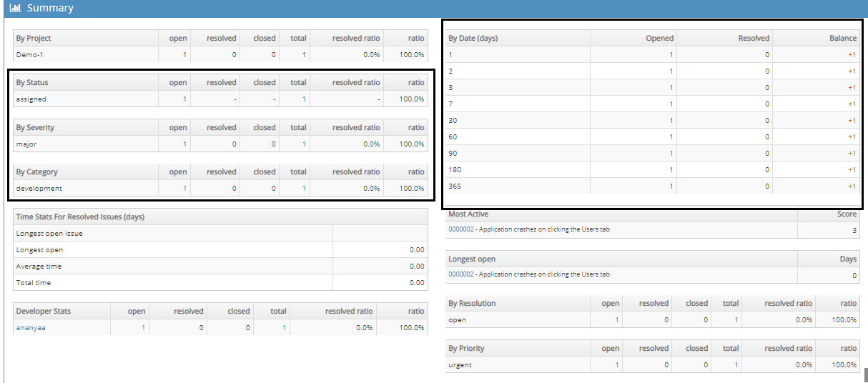Click the Opened count for 1 day row
The width and height of the screenshot is (868, 383).
point(671,54)
